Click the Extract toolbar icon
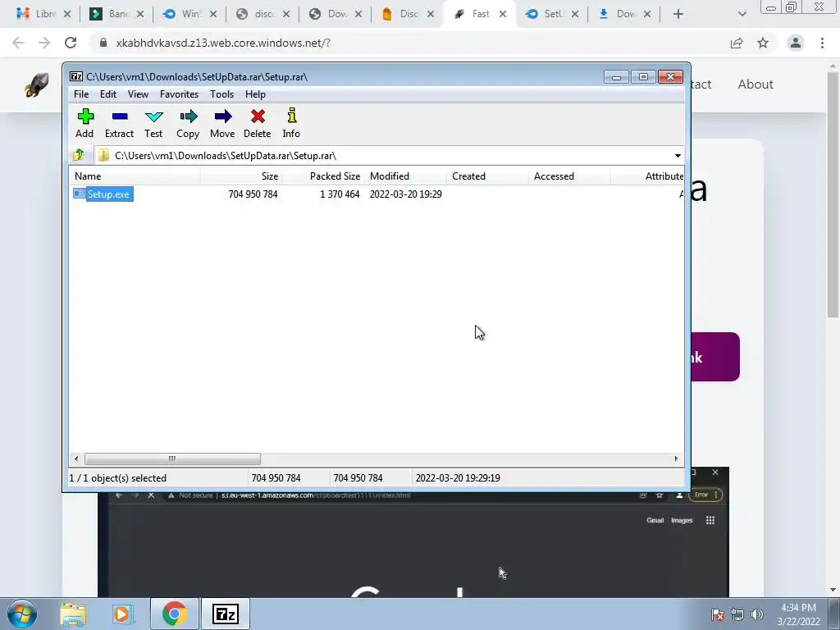 (119, 123)
